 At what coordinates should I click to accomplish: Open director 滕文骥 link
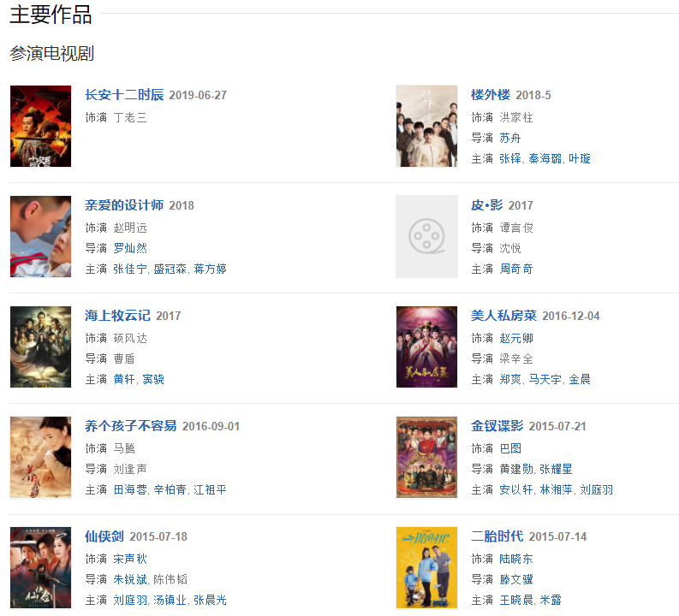(x=516, y=579)
